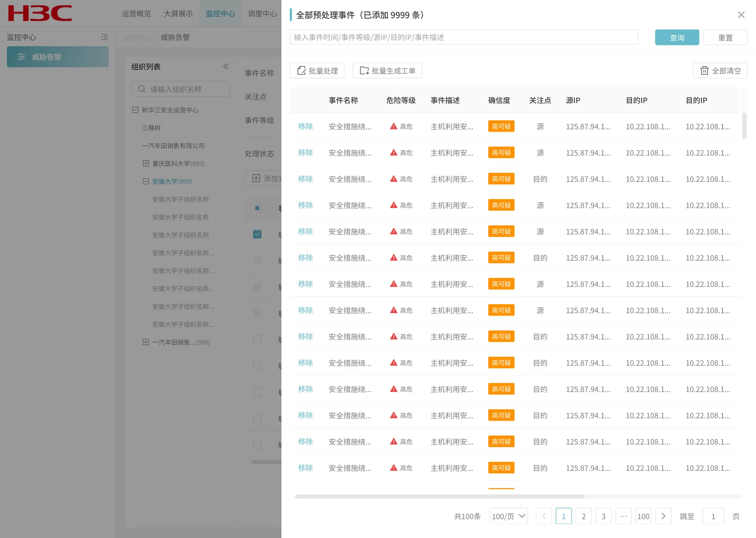The width and height of the screenshot is (756, 538).
Task: Click the 威胁告警 sidebar filter icon
Action: tap(22, 57)
